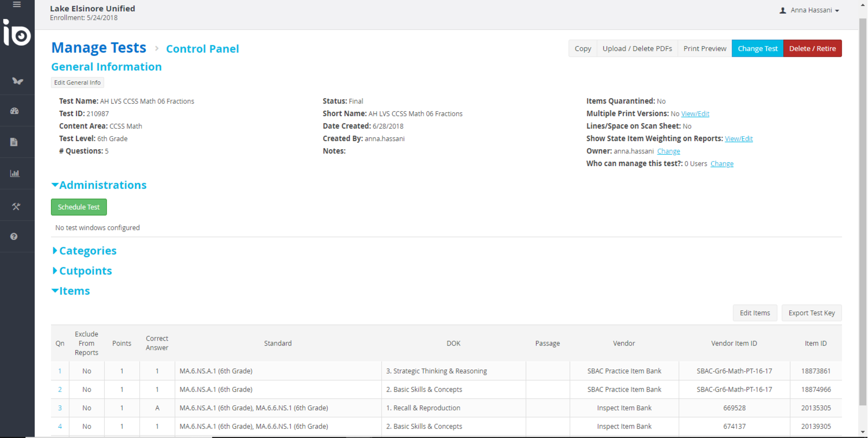Open the butterfly icon in sidebar
This screenshot has height=438, width=868.
(x=17, y=81)
